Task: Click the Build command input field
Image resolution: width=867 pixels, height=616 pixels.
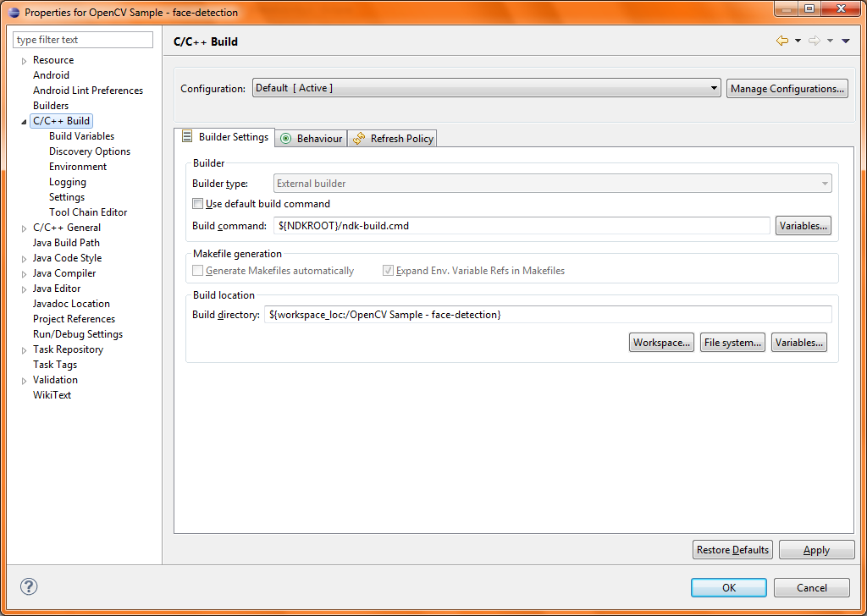Action: (x=522, y=225)
